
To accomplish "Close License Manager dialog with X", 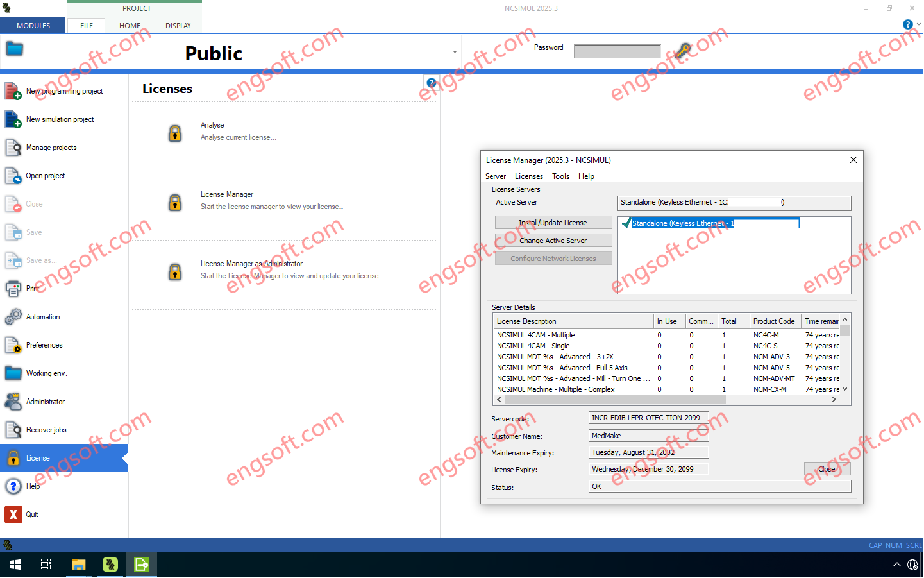I will click(x=853, y=160).
